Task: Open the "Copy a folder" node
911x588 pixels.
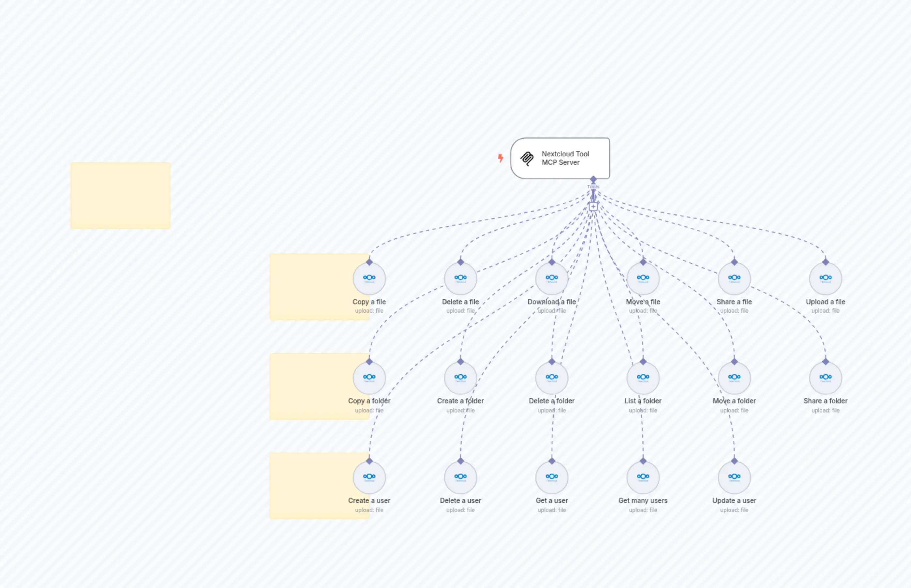Action: [369, 378]
